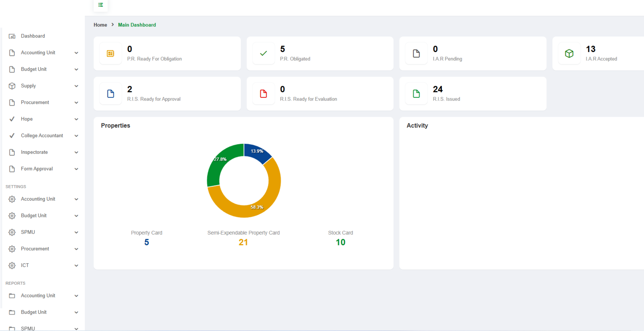Open the Dashboard sidebar item
This screenshot has height=331, width=644.
coord(33,36)
